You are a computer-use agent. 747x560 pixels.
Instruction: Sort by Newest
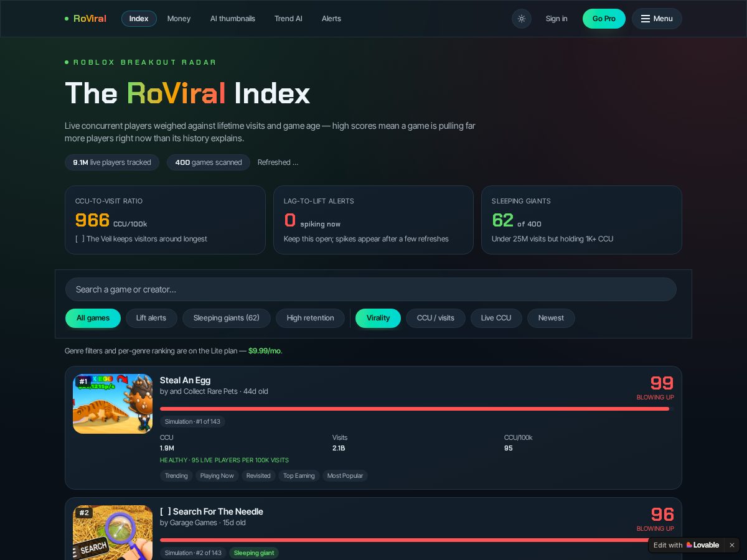coord(551,318)
